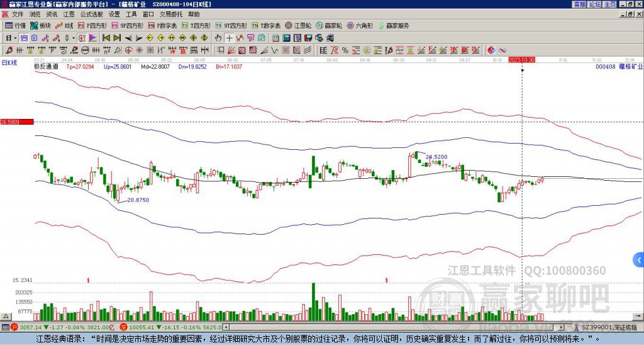Jump to first bar icon
644x345 pixels.
coord(106,38)
